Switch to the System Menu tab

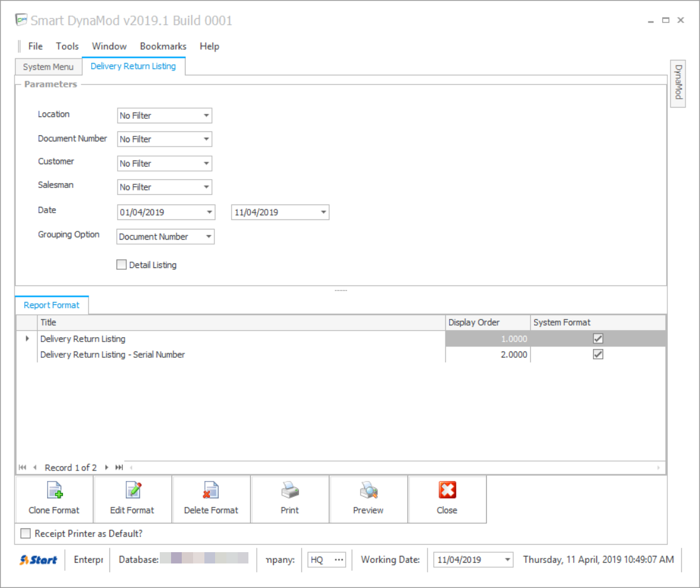click(x=48, y=67)
